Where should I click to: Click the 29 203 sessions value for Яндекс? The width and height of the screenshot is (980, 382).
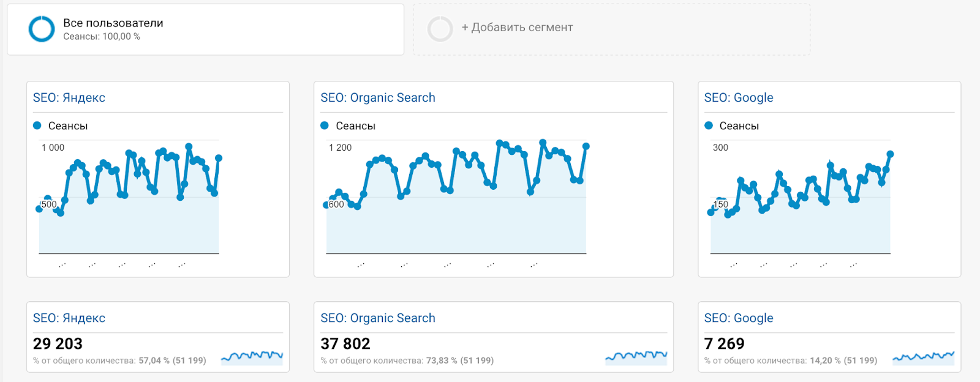58,343
